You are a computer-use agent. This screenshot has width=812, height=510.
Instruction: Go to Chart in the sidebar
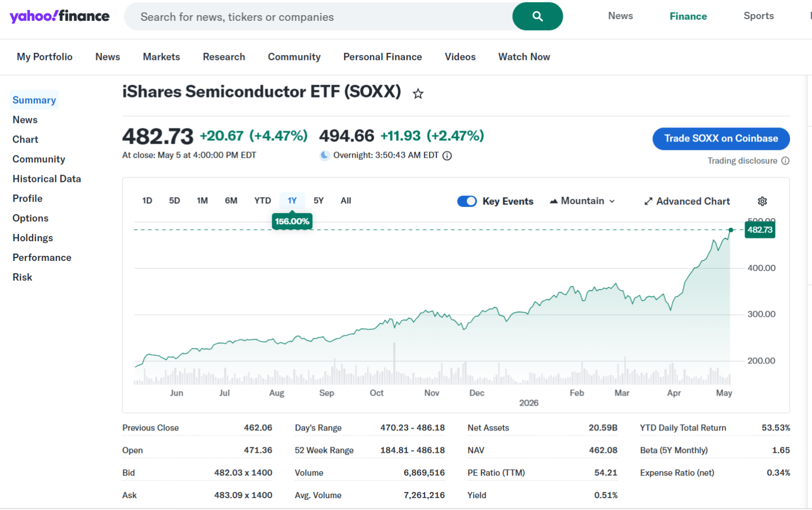point(25,140)
